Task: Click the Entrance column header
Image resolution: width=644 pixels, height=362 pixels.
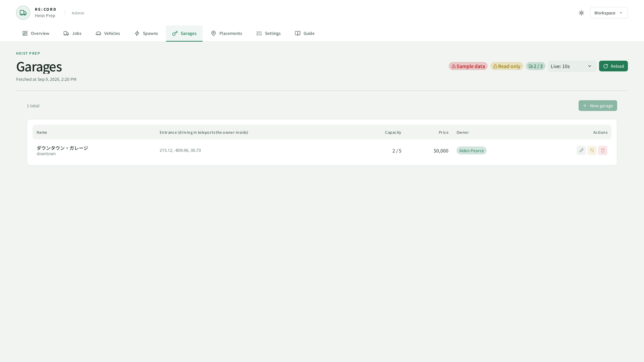Action: (x=204, y=132)
